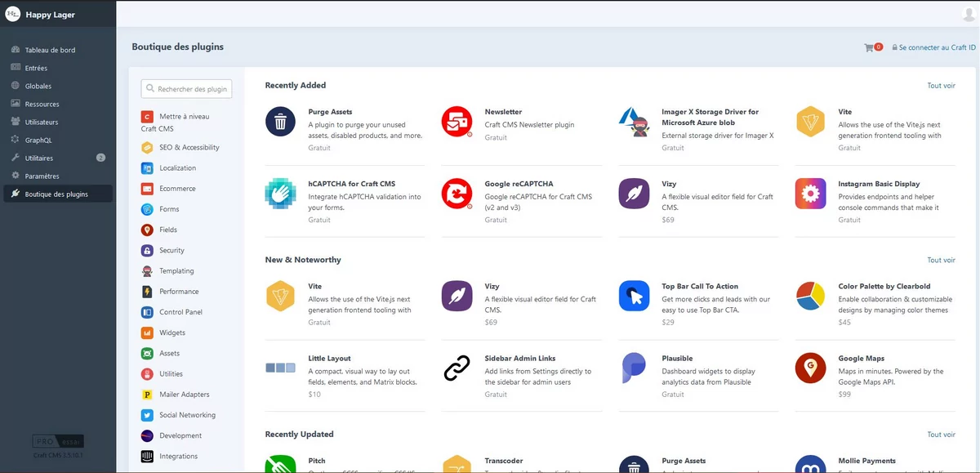Click Mettre à niveau Craft CMS
The image size is (980, 473).
(x=175, y=123)
